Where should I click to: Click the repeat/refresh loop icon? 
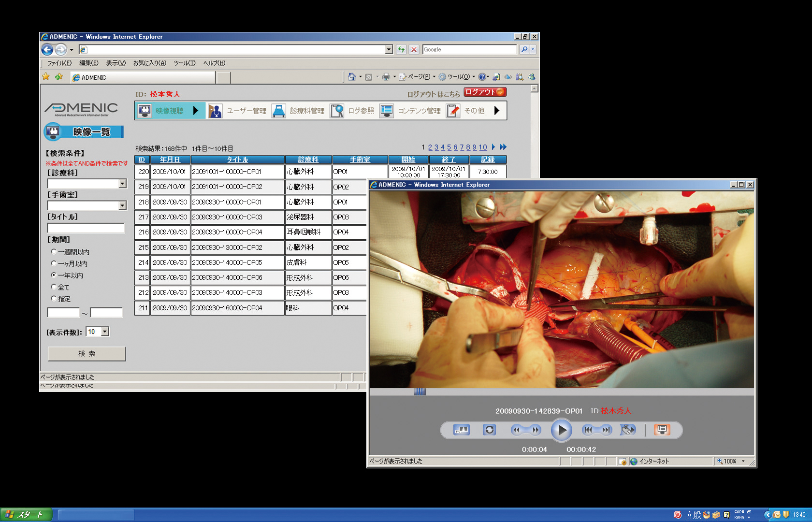click(489, 430)
